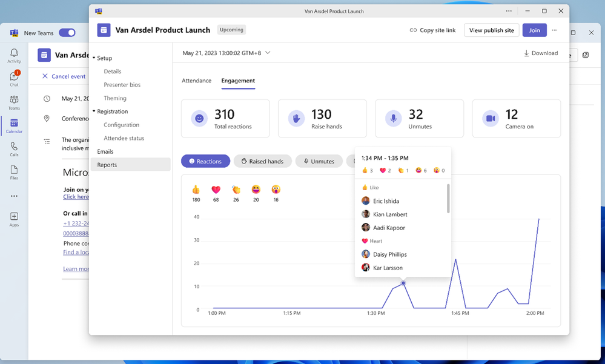This screenshot has height=364, width=605.
Task: Select the Engagement tab
Action: 238,81
